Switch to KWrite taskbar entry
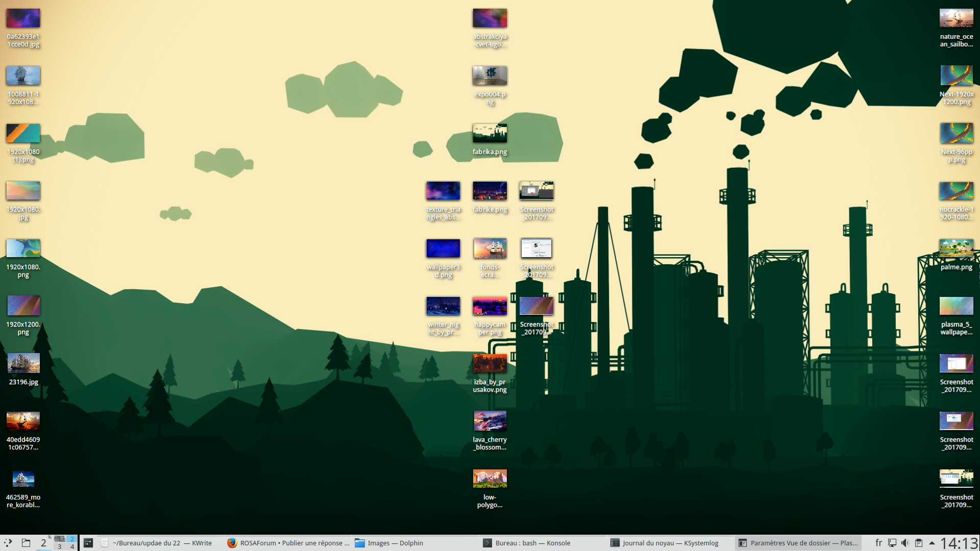The height and width of the screenshot is (551, 980). click(158, 543)
